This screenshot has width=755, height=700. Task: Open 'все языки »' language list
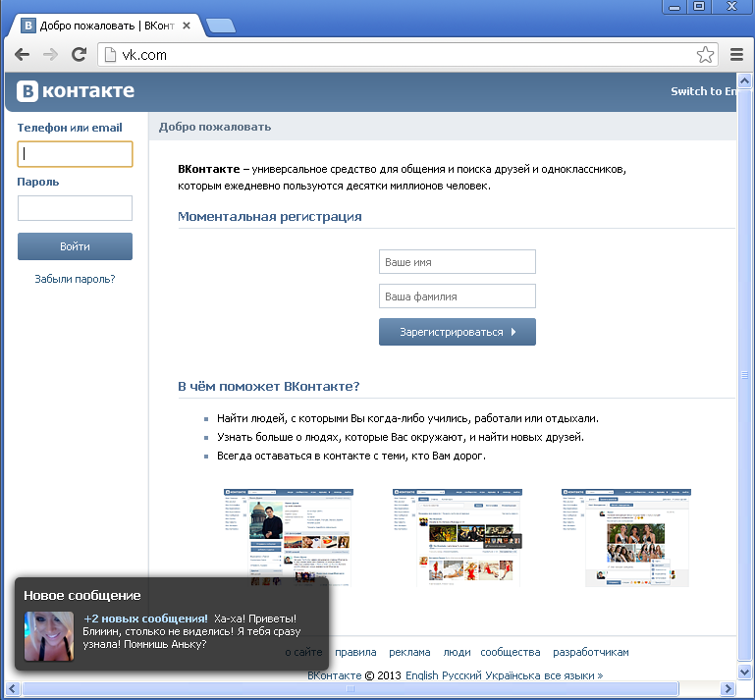click(573, 675)
